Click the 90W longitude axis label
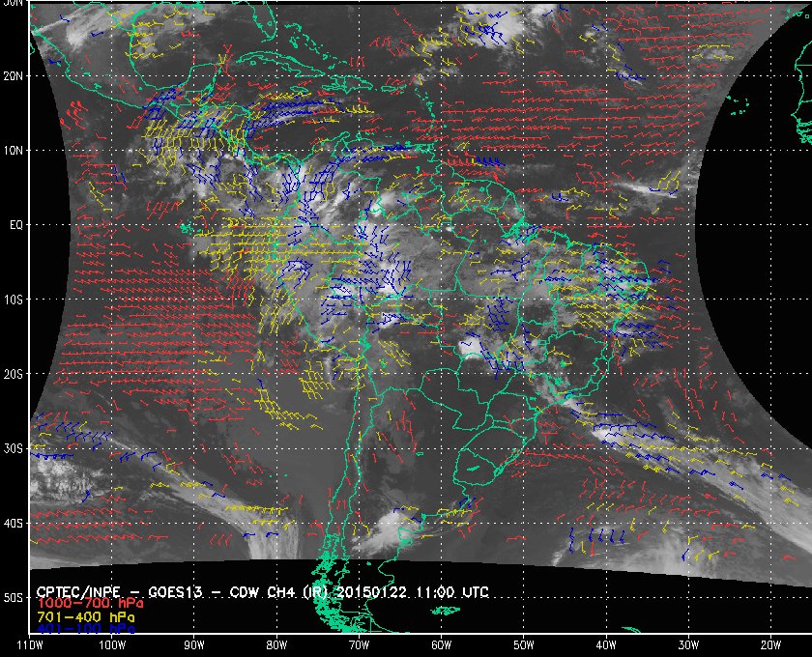Viewport: 812px width, 657px height. 194,645
